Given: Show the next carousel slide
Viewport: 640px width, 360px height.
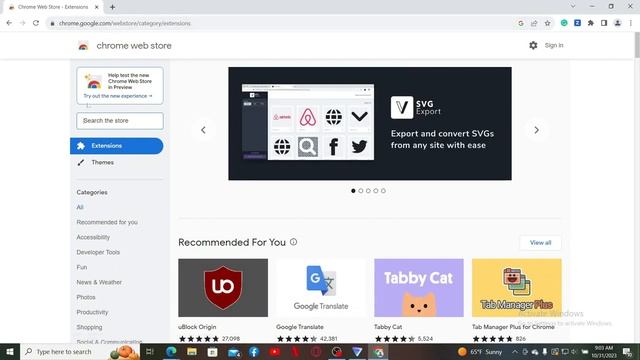Looking at the screenshot, I should point(536,130).
